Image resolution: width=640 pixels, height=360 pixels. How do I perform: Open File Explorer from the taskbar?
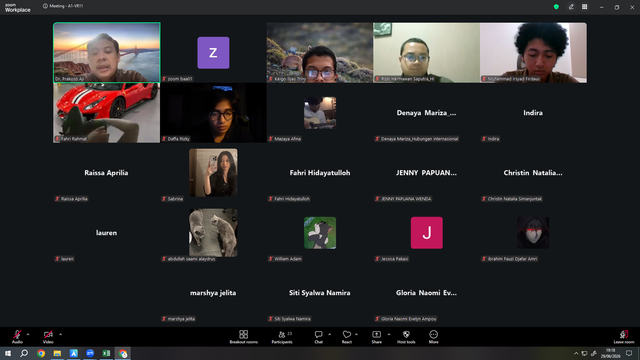57,353
